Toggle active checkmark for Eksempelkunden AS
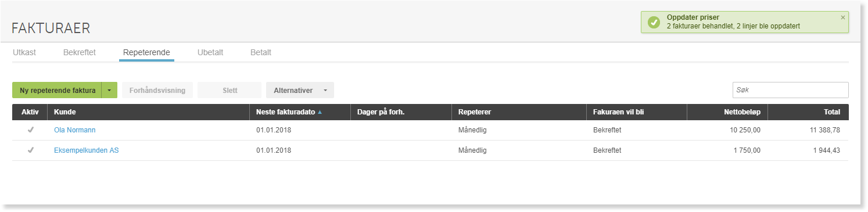The width and height of the screenshot is (868, 212). (x=30, y=150)
